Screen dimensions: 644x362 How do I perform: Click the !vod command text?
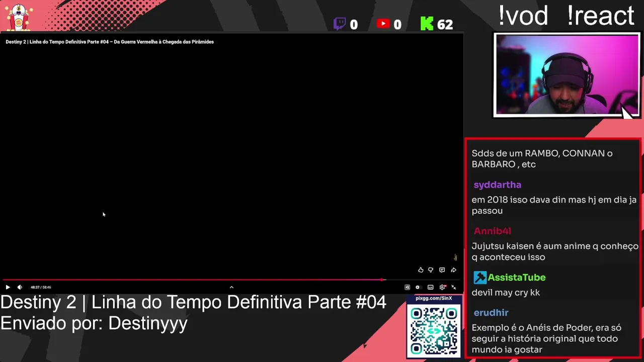[x=523, y=16]
